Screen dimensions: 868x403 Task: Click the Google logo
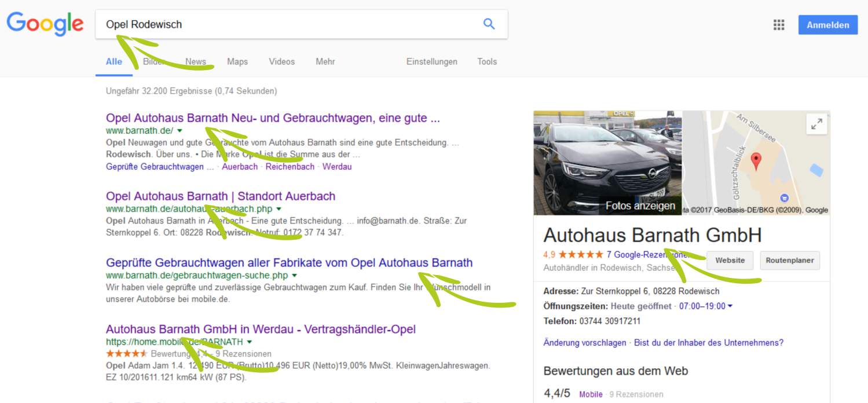click(45, 24)
